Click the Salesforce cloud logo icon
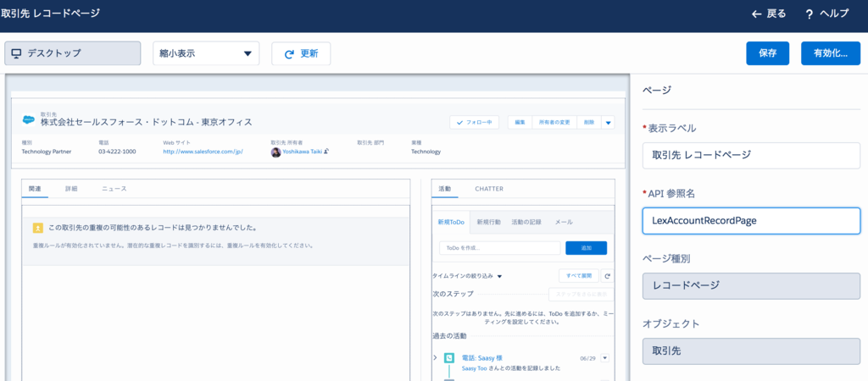Viewport: 868px width, 381px height. [29, 119]
